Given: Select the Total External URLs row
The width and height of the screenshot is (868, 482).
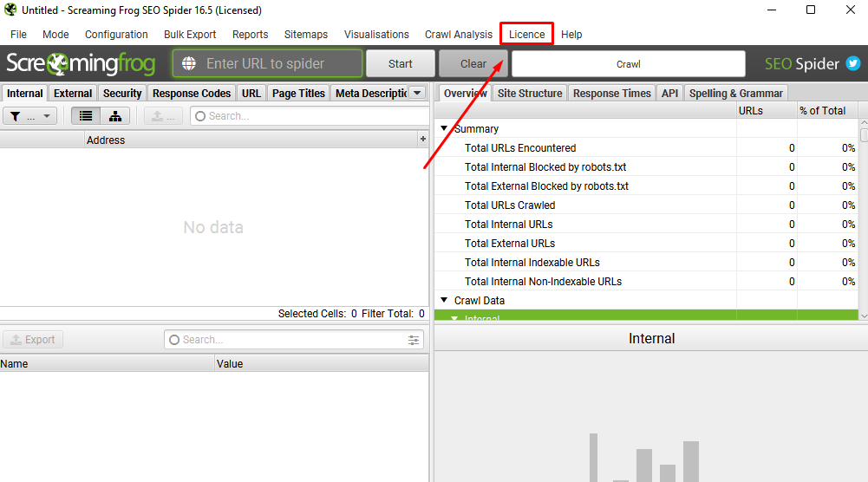Looking at the screenshot, I should pos(647,244).
